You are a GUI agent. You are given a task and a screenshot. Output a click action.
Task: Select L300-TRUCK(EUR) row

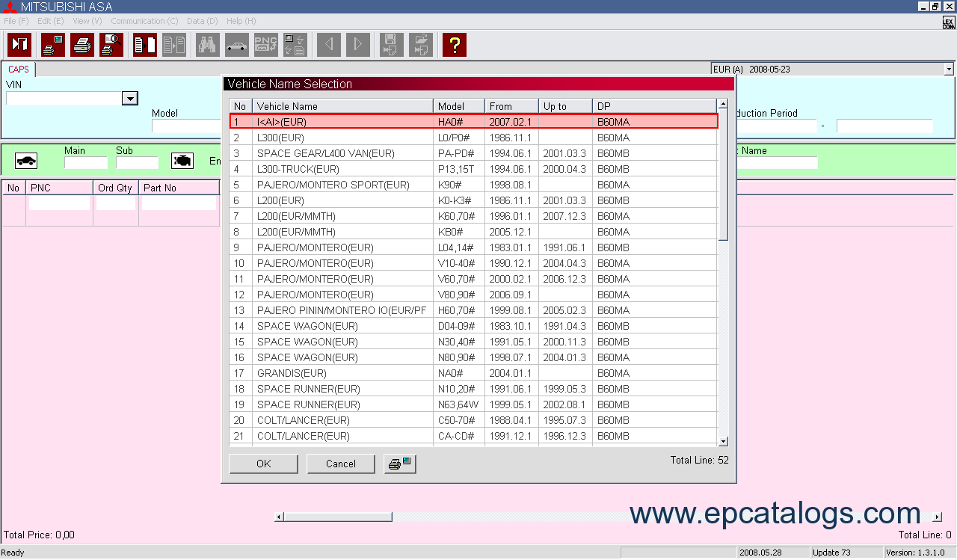[x=473, y=169]
